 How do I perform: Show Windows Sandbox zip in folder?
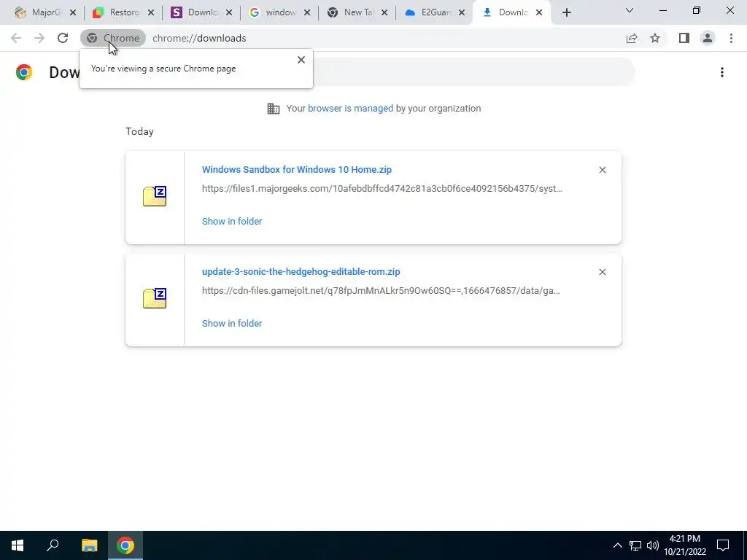[x=232, y=222]
